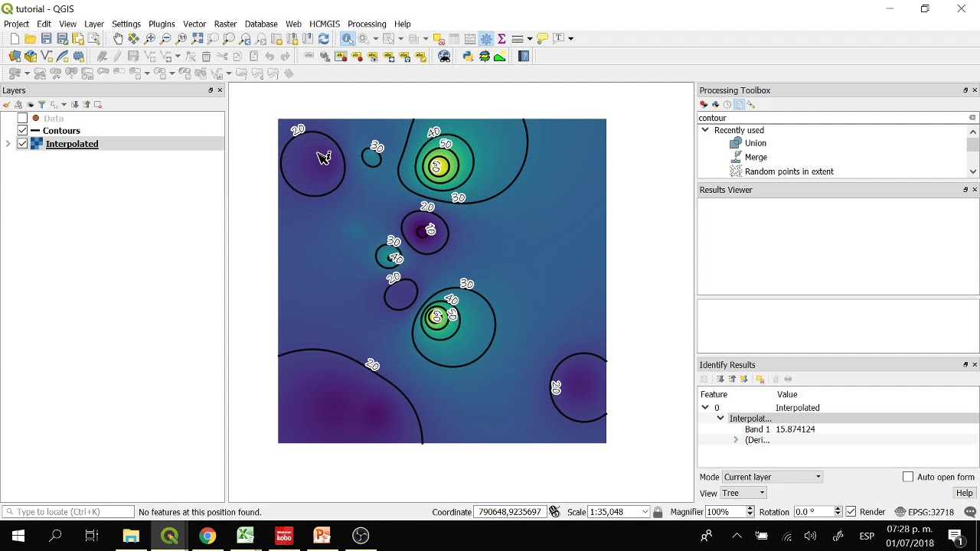This screenshot has height=551, width=980.
Task: Open the View Tree dropdown
Action: pos(743,493)
